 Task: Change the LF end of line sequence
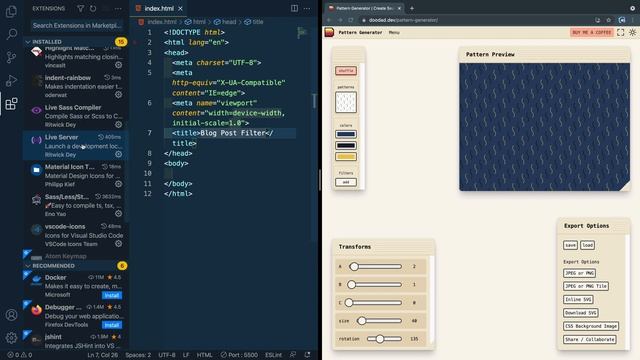click(186, 355)
